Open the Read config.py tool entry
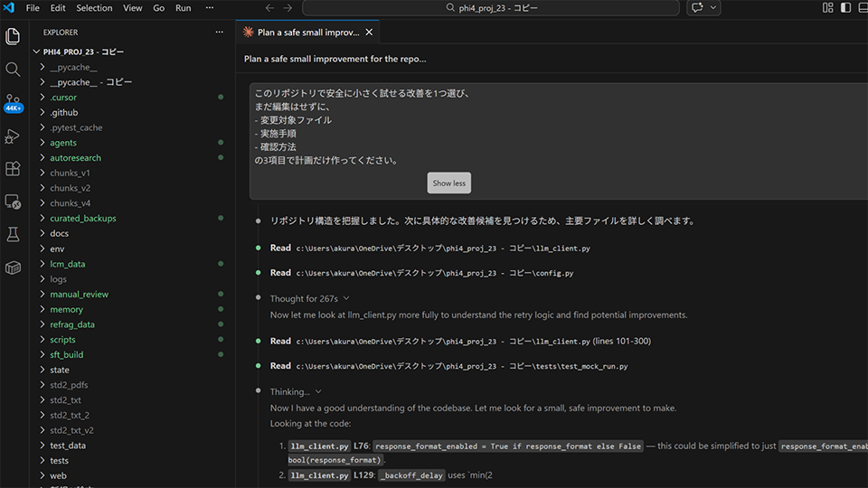 point(422,273)
